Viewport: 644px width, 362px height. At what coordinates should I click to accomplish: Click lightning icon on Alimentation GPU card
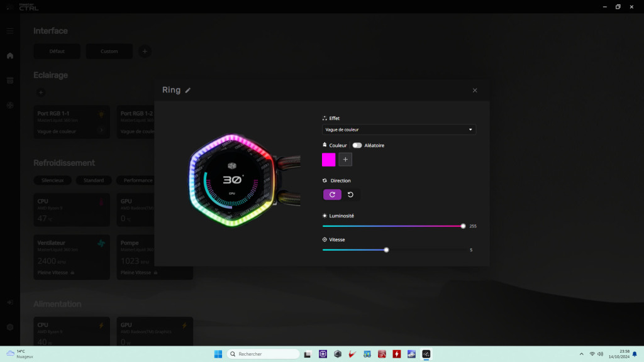click(184, 326)
